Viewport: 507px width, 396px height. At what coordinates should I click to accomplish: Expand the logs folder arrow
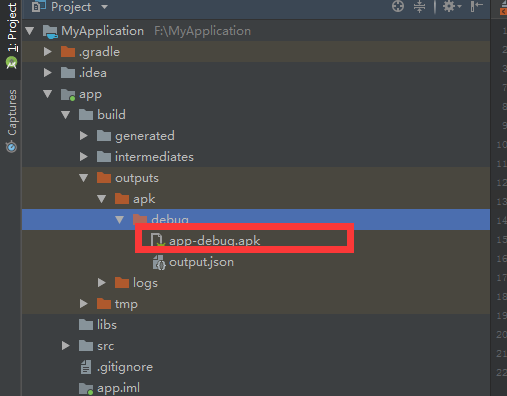click(x=102, y=283)
